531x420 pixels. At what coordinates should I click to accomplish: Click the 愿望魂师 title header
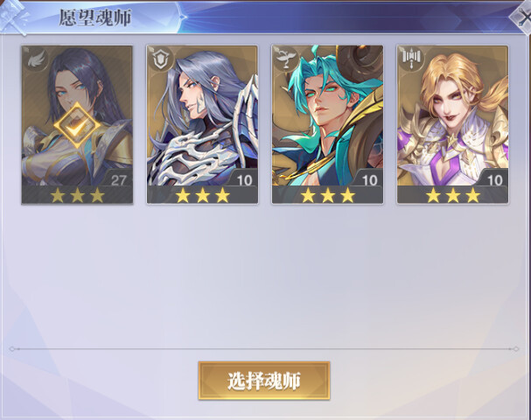click(x=95, y=17)
